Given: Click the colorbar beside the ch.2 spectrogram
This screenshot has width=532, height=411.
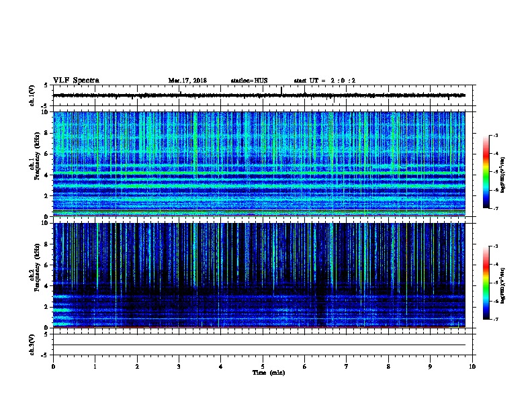Looking at the screenshot, I should (x=486, y=283).
